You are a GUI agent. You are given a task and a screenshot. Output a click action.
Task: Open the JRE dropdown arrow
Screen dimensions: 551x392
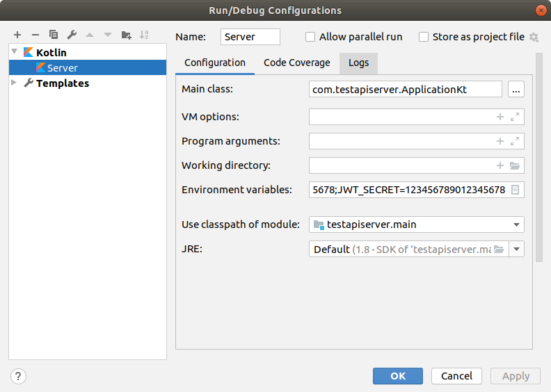pos(516,249)
